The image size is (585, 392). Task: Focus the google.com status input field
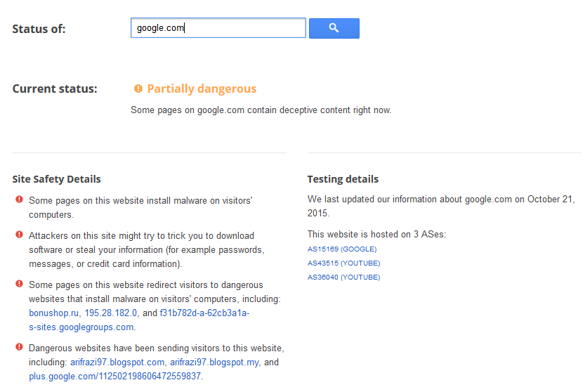click(218, 28)
